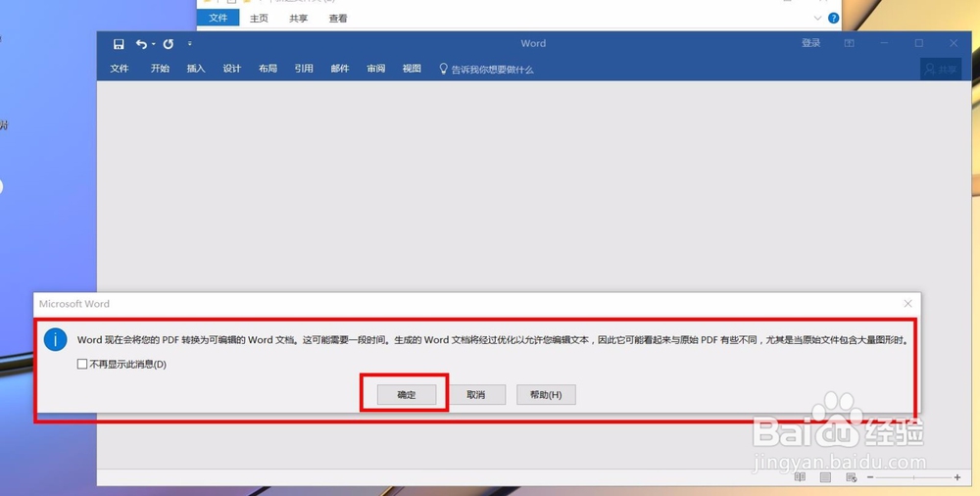Click the 文件 tab in File Explorer

(219, 19)
